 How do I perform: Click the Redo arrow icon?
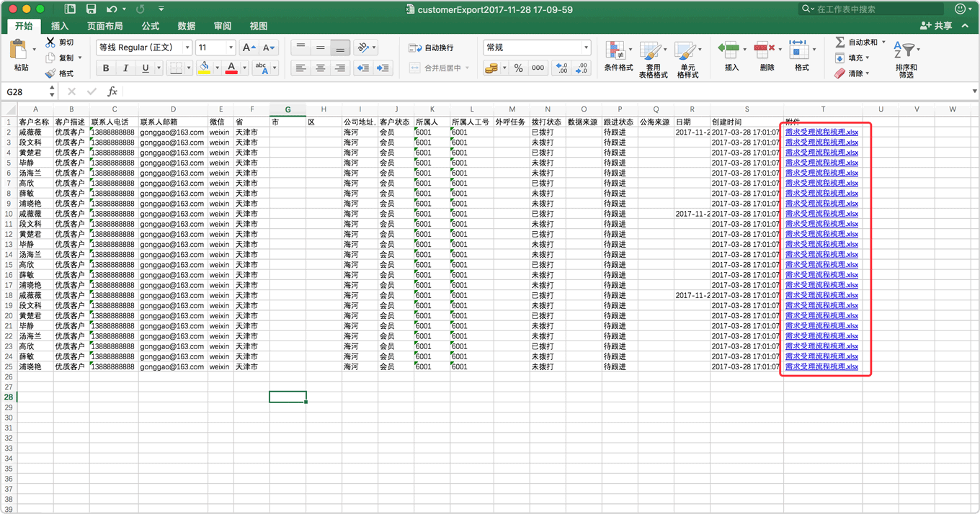point(139,9)
